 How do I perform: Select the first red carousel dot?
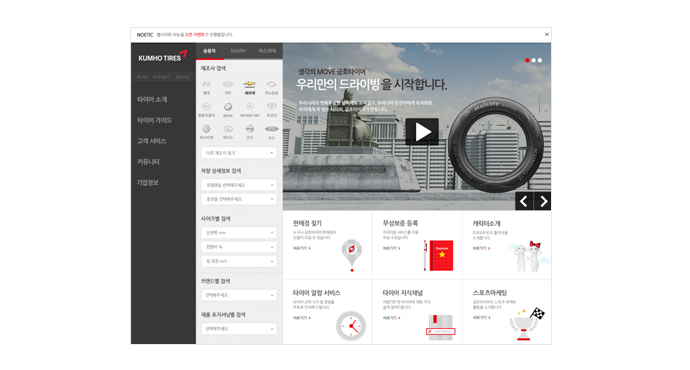click(x=527, y=60)
